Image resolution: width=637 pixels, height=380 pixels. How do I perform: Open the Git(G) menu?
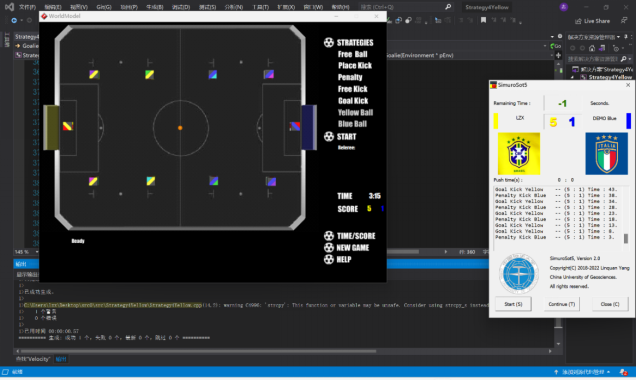tap(104, 7)
